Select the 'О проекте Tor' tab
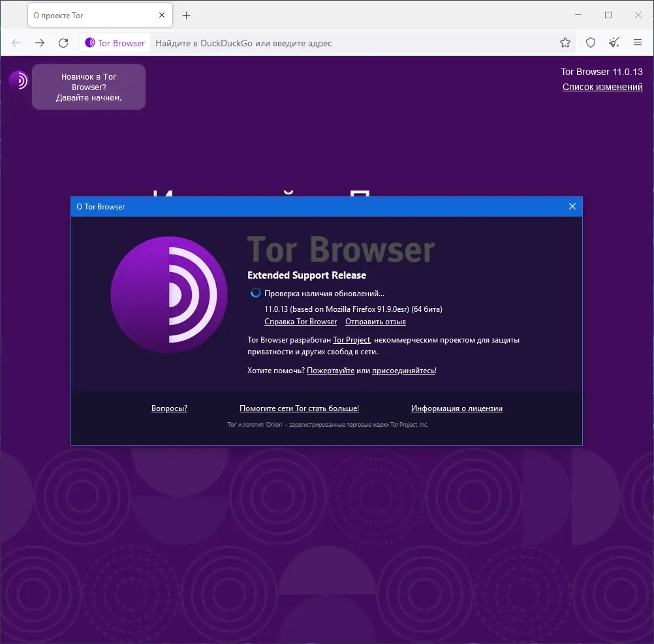Image resolution: width=654 pixels, height=644 pixels. [100, 16]
